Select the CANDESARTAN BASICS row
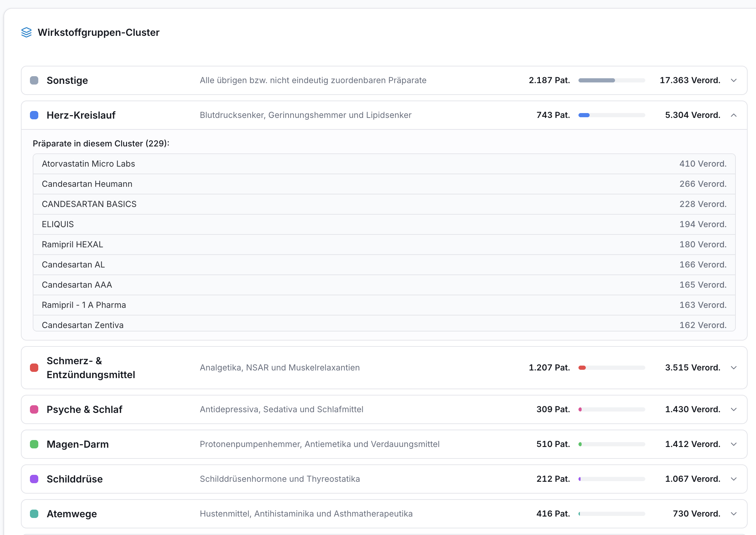This screenshot has height=535, width=756. click(384, 204)
